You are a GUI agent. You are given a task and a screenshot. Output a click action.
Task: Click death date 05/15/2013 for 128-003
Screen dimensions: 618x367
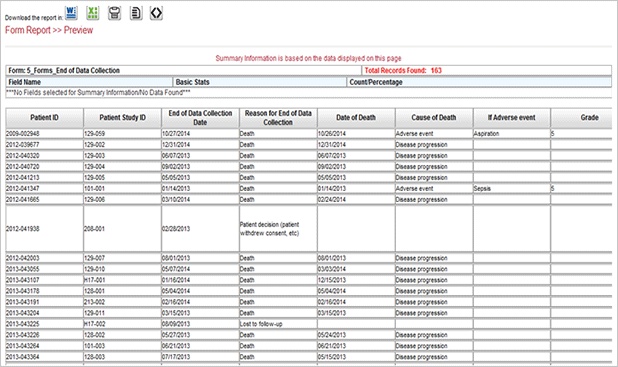coord(332,357)
